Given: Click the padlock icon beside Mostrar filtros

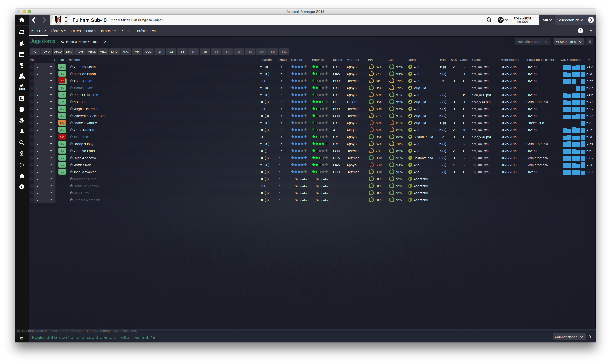Looking at the screenshot, I should [590, 42].
